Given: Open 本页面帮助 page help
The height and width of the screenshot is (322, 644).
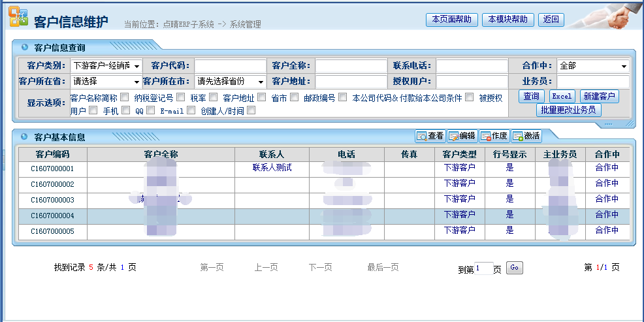Looking at the screenshot, I should pyautogui.click(x=451, y=20).
